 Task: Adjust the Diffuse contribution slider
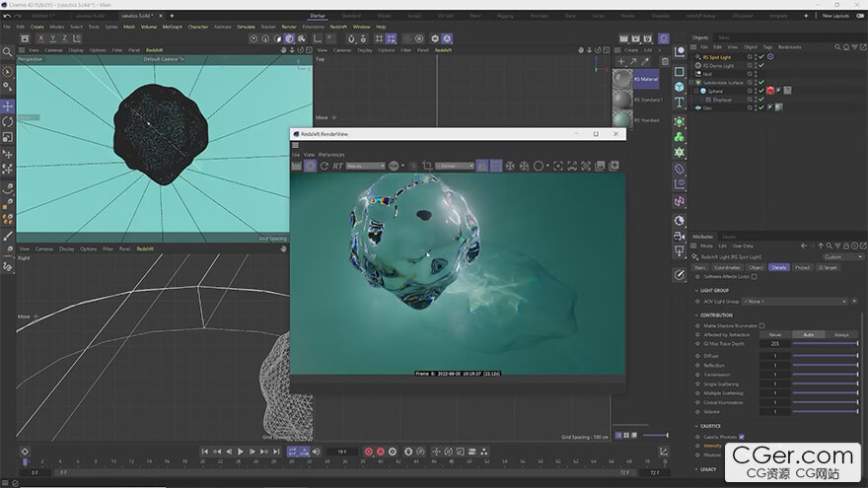(824, 356)
